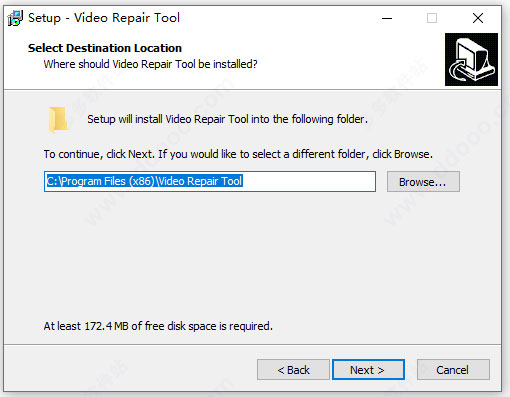Click the setup installer icon in title bar
Screen dimensions: 510x397
pyautogui.click(x=15, y=18)
